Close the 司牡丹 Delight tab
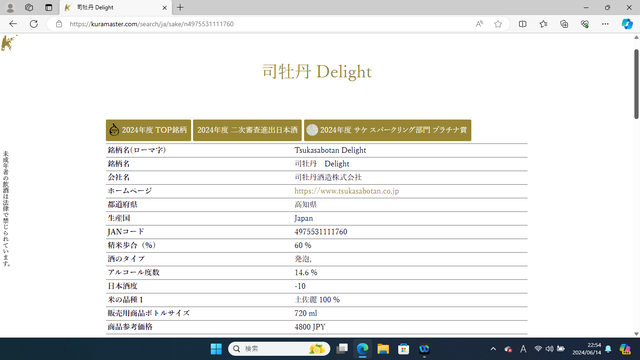 (x=164, y=7)
